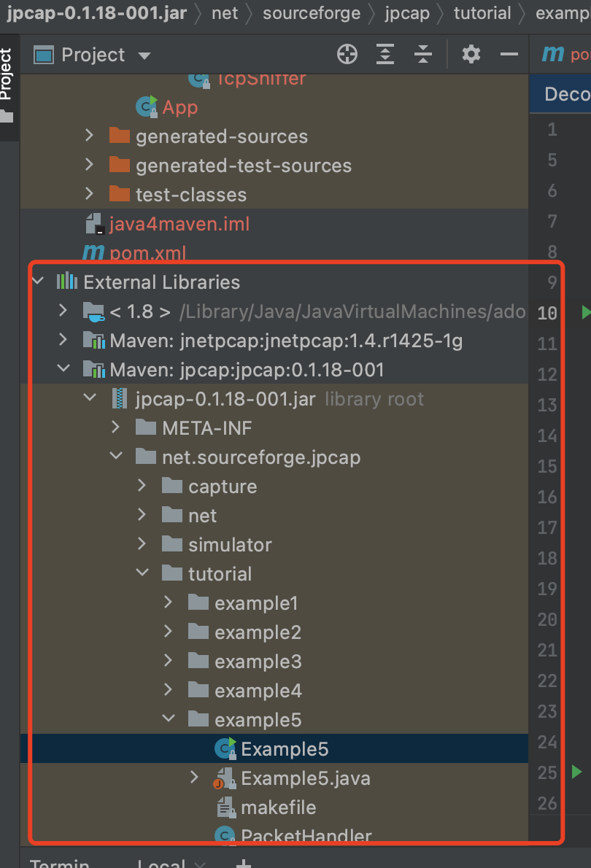
Task: Expand the META-INF folder
Action: tap(115, 427)
